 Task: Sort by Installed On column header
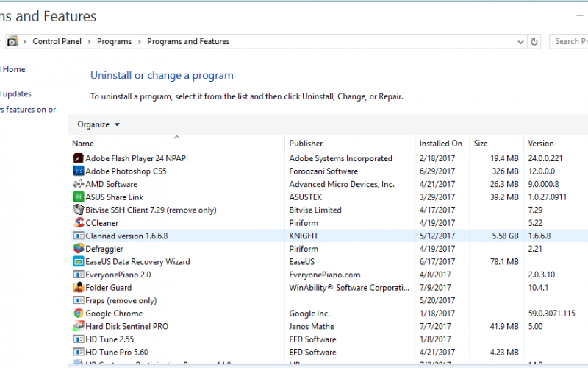point(442,144)
